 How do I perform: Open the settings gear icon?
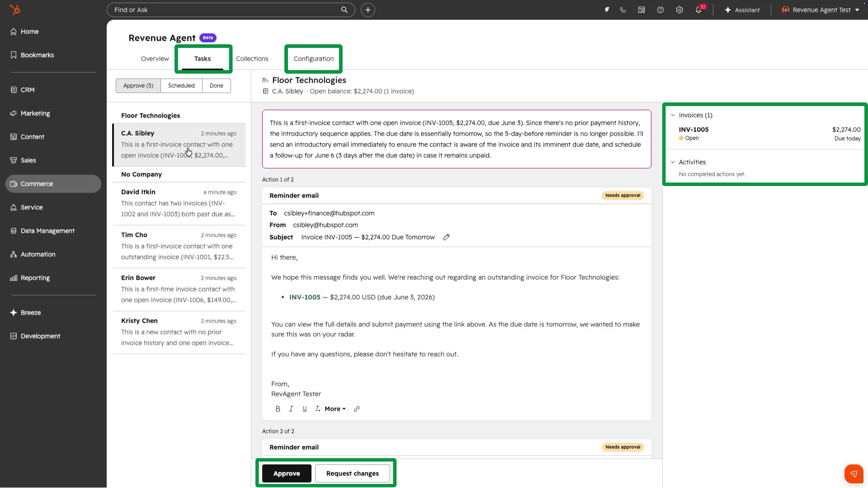coord(679,10)
